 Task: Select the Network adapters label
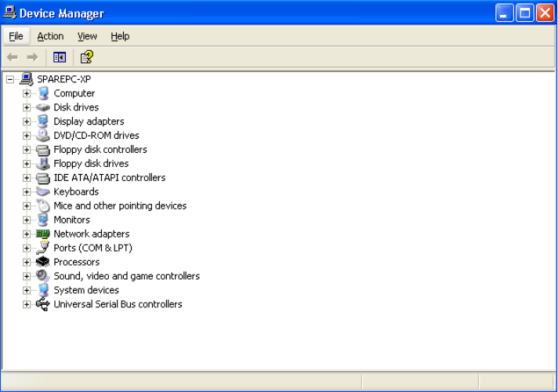(92, 234)
